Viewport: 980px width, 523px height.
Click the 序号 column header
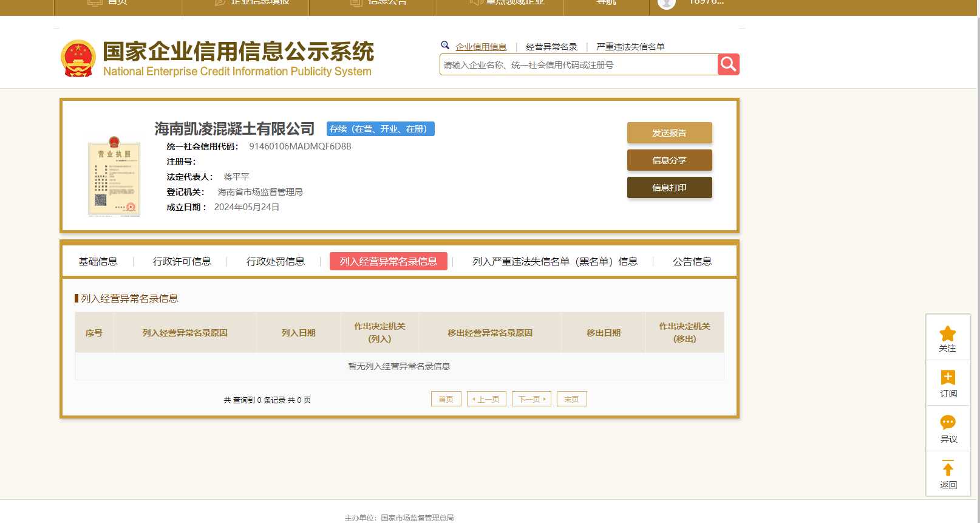click(94, 333)
